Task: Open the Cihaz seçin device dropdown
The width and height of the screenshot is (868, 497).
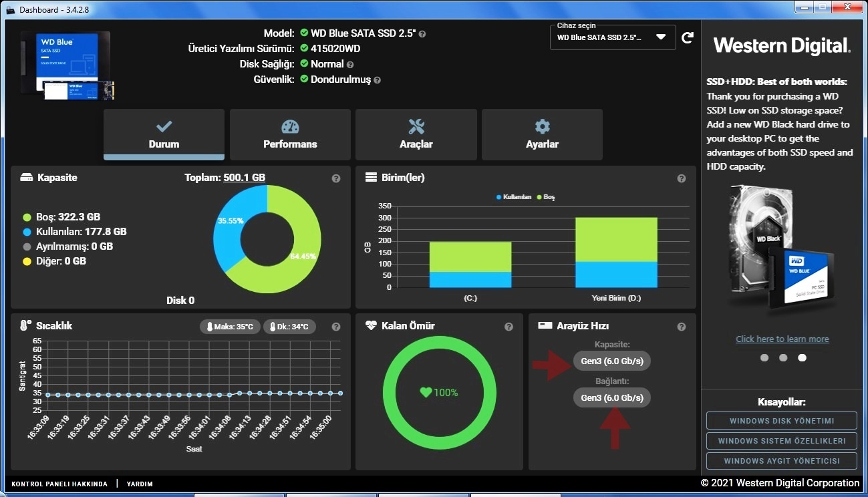Action: pyautogui.click(x=613, y=37)
